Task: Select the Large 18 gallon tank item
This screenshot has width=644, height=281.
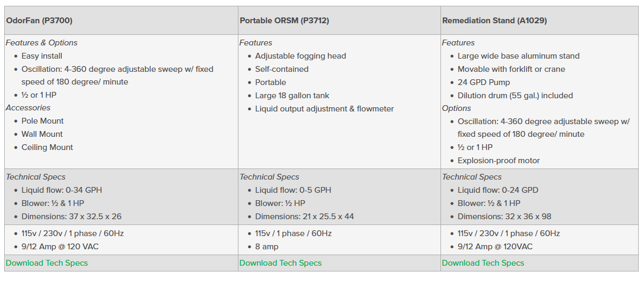Action: click(292, 96)
